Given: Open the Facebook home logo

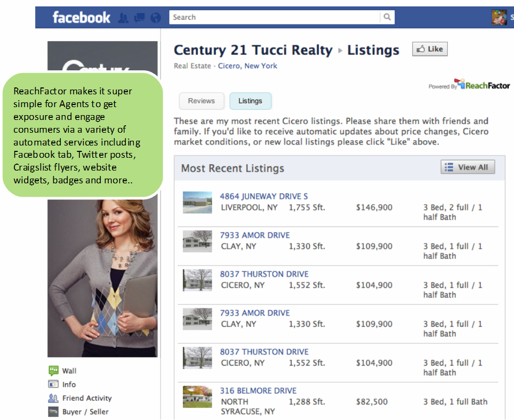Looking at the screenshot, I should pos(81,18).
